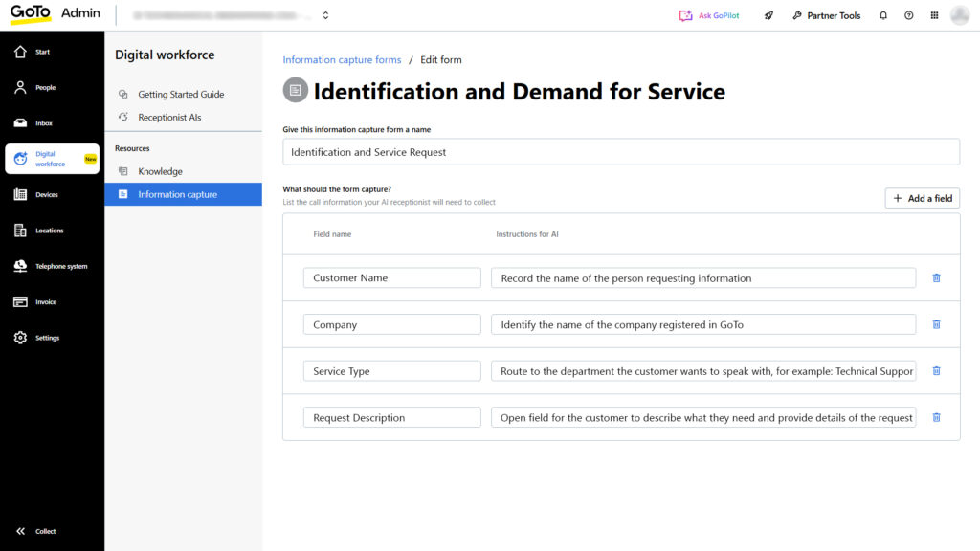Open Partner Tools menu
This screenshot has height=551, width=980.
click(x=827, y=15)
